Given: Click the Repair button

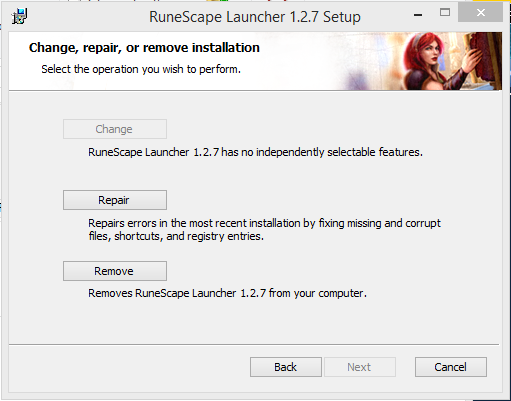Looking at the screenshot, I should pos(115,200).
